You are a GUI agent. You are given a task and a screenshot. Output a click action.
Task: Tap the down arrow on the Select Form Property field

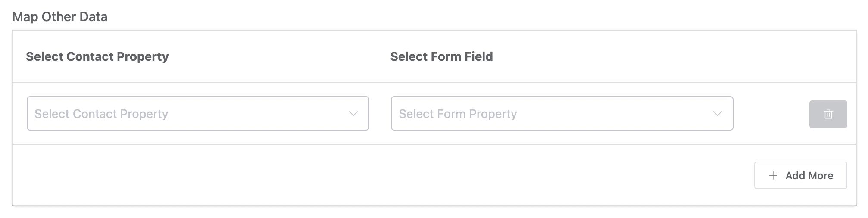[x=718, y=114]
